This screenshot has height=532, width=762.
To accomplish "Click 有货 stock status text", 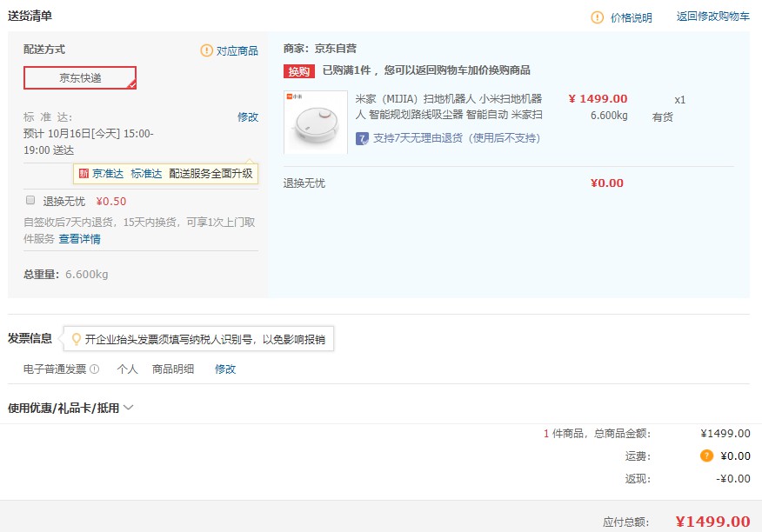I will coord(662,117).
